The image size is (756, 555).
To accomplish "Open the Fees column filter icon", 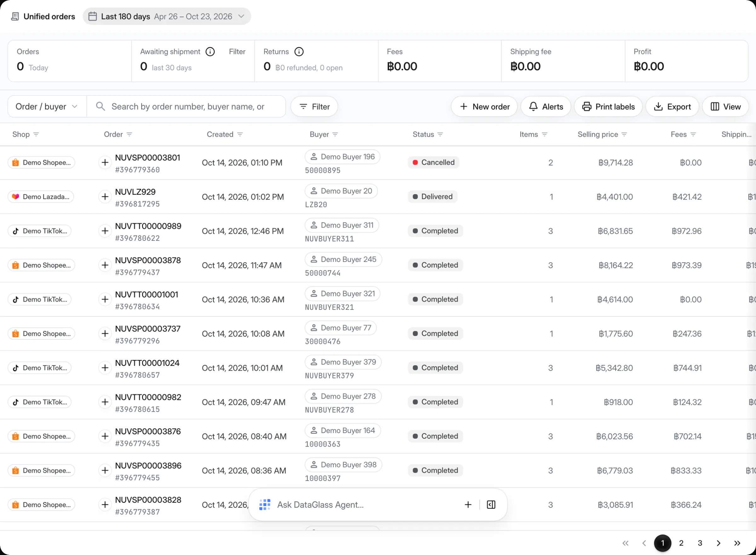I will pos(693,134).
